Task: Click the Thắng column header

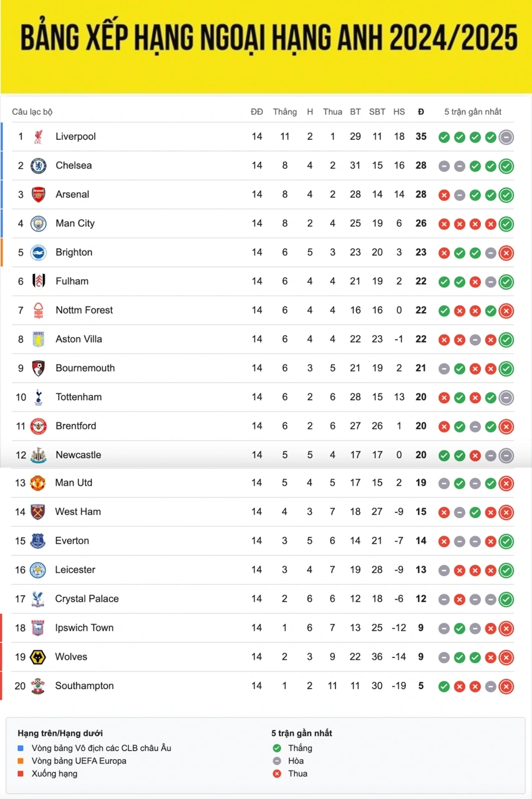Action: pos(285,112)
